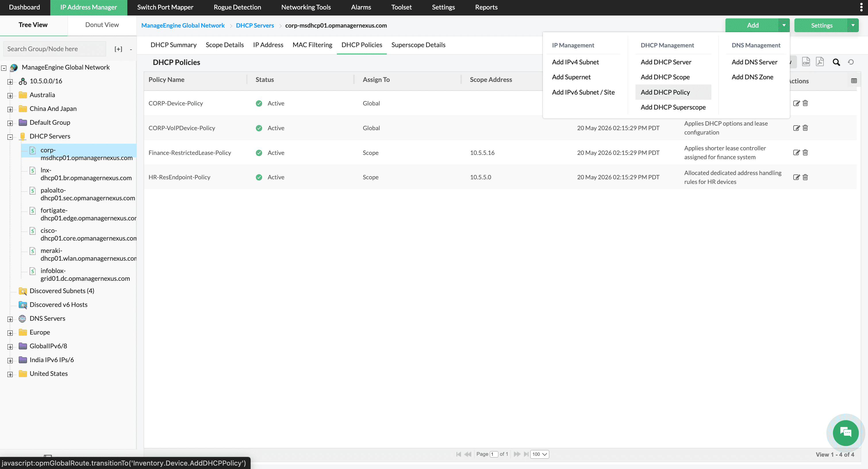Open the Switch Port Mapper module
Screen dimensions: 868x469
165,7
